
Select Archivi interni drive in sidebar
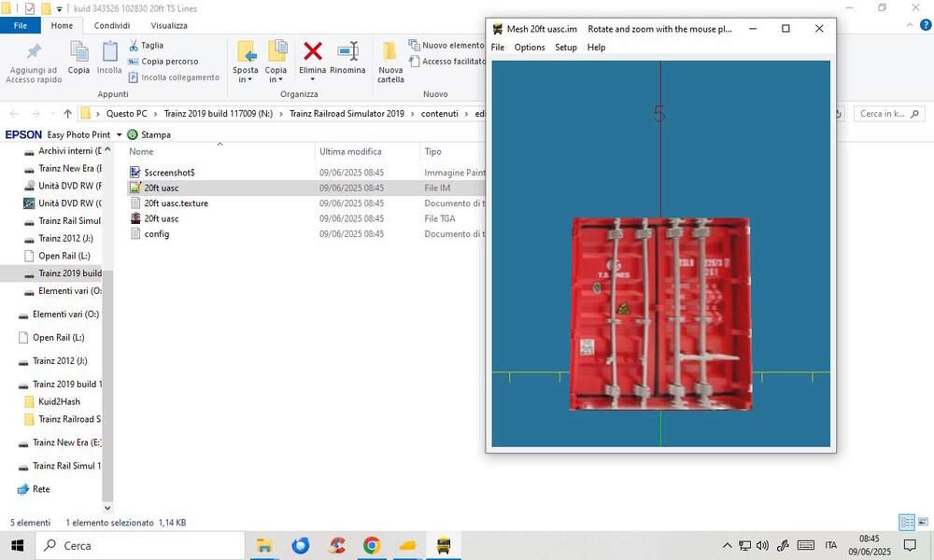63,151
